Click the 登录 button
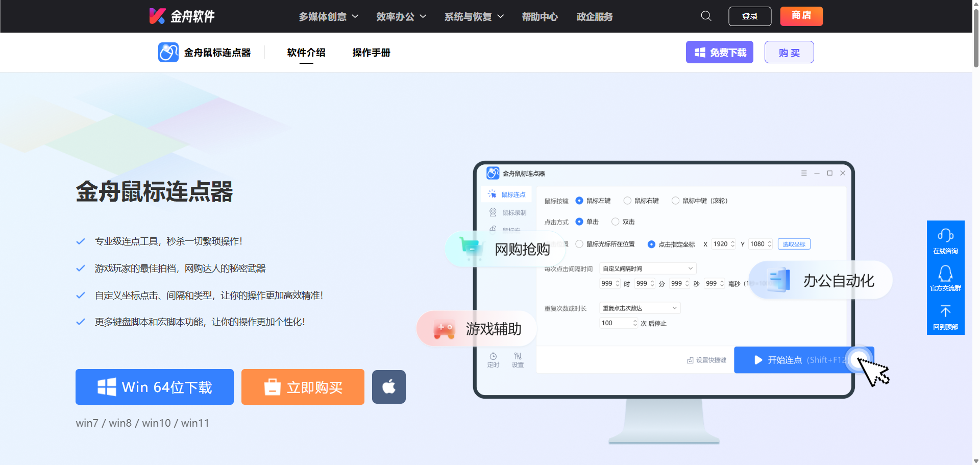The width and height of the screenshot is (980, 465). pos(750,16)
